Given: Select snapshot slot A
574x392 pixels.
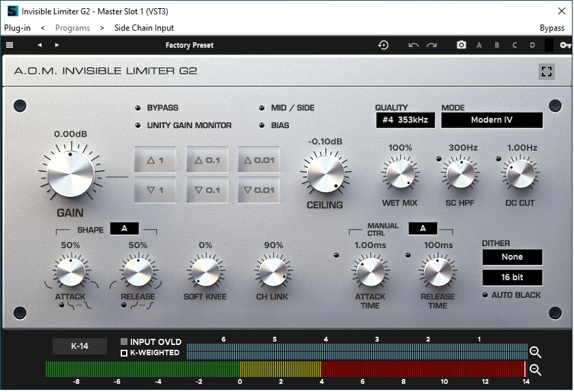Looking at the screenshot, I should click(479, 45).
